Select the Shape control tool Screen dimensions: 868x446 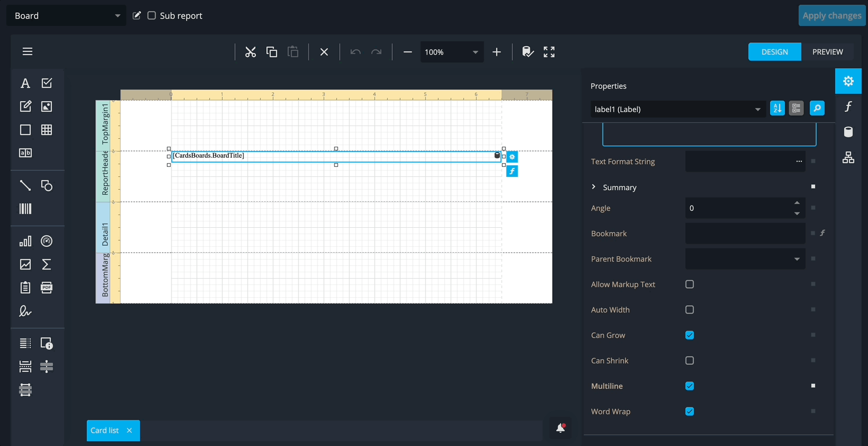click(47, 185)
